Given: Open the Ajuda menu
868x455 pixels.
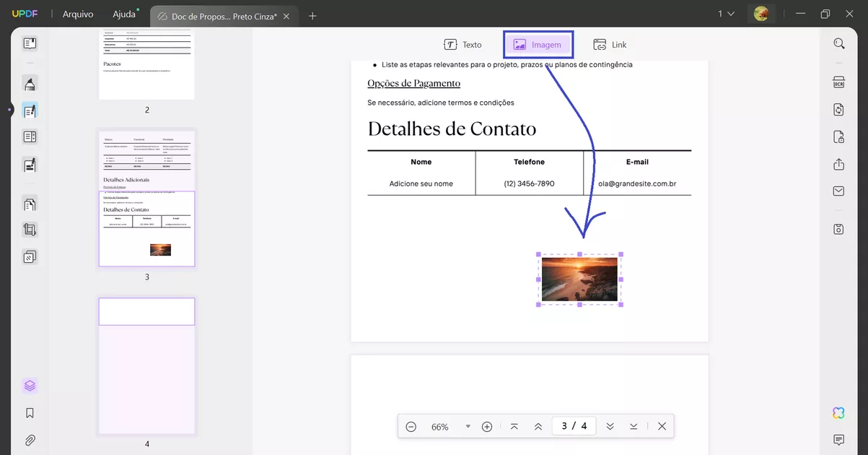Looking at the screenshot, I should (123, 13).
